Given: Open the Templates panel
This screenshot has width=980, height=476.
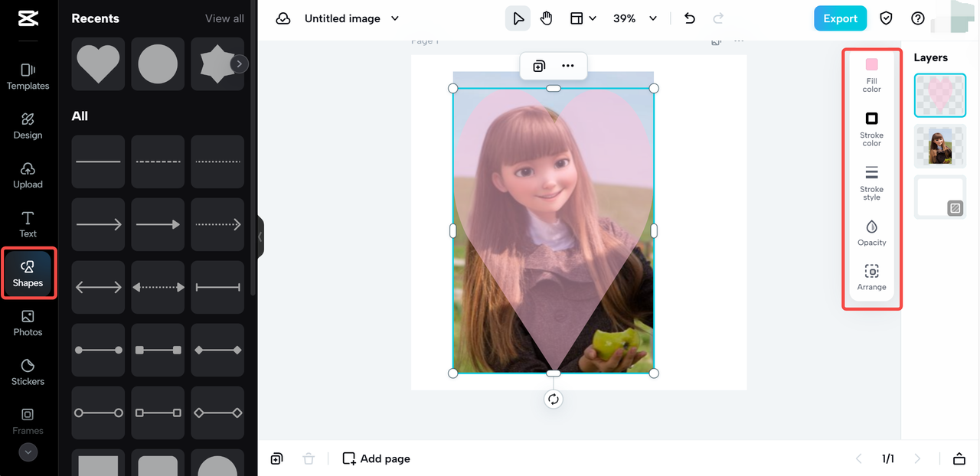Looking at the screenshot, I should 28,77.
